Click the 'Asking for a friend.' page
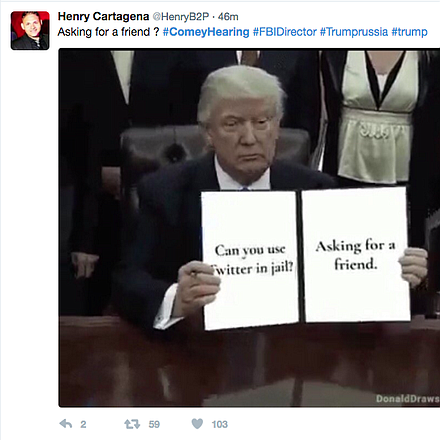Screen dimensions: 440x440 [x=356, y=255]
